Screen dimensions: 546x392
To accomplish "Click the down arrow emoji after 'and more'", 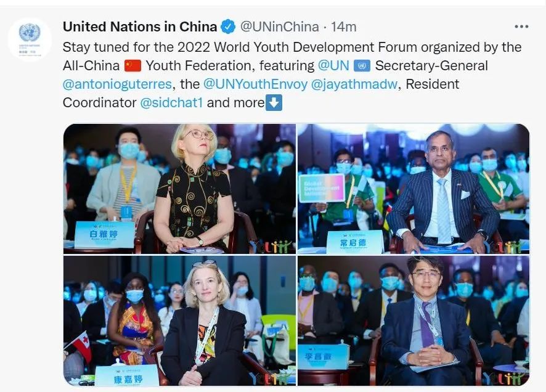I will click(x=274, y=103).
